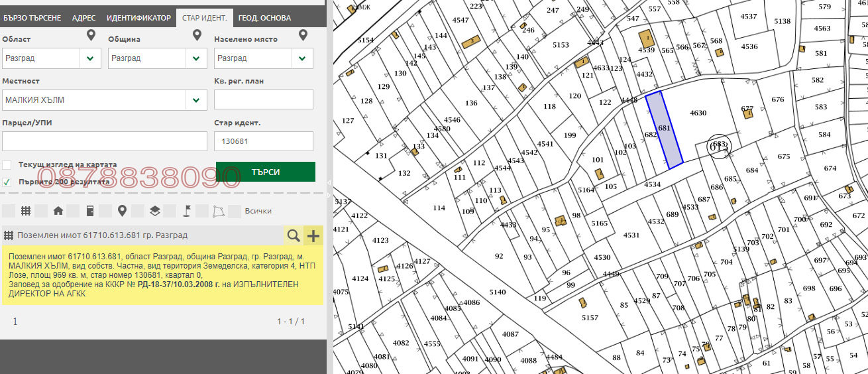This screenshot has width=868, height=374.
Task: Open the Област dropdown showing Разград
Action: click(52, 58)
